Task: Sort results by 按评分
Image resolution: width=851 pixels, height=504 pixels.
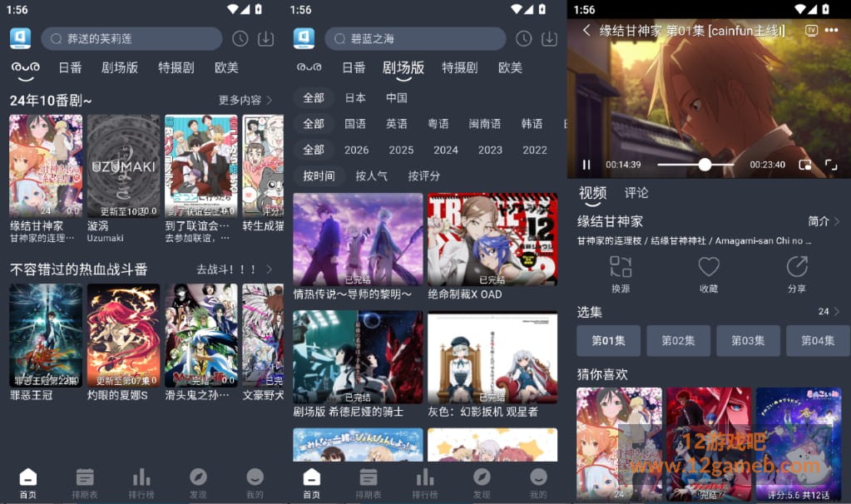Action: click(424, 175)
